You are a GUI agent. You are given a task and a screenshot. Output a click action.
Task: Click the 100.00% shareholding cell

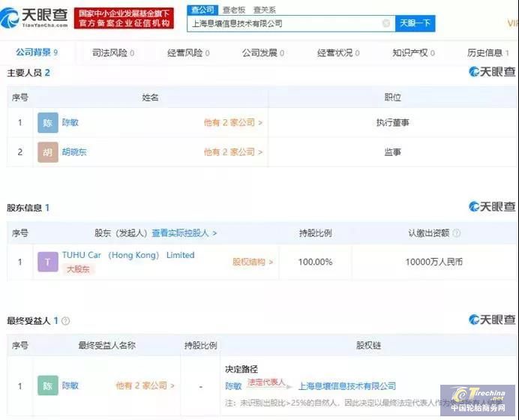pyautogui.click(x=315, y=262)
